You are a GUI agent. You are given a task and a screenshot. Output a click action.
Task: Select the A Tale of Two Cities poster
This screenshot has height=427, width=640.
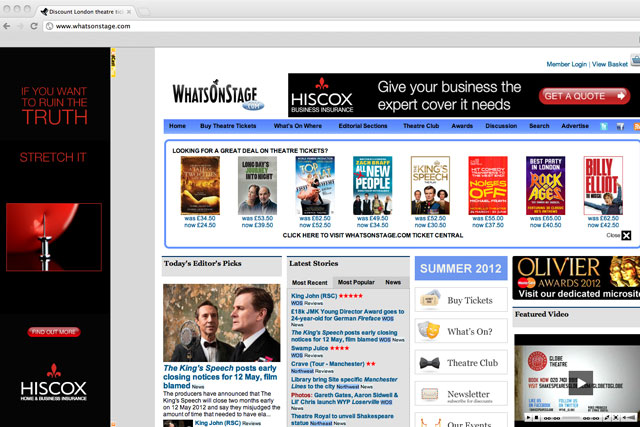[200, 186]
